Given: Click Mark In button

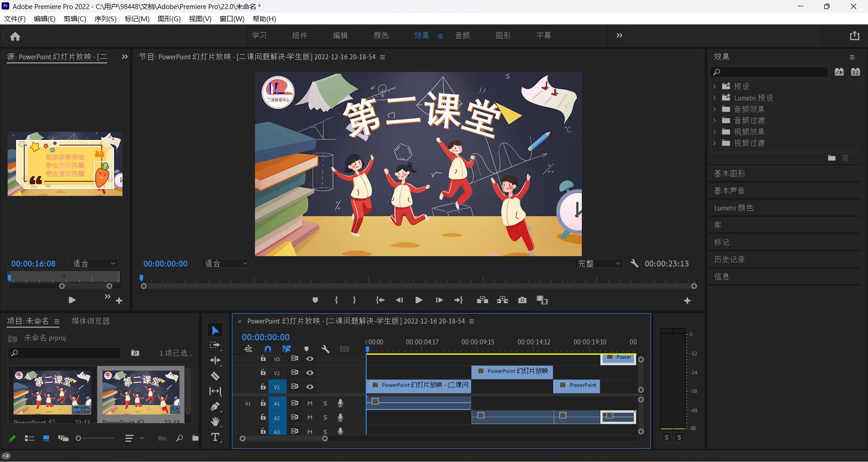Looking at the screenshot, I should coord(336,300).
